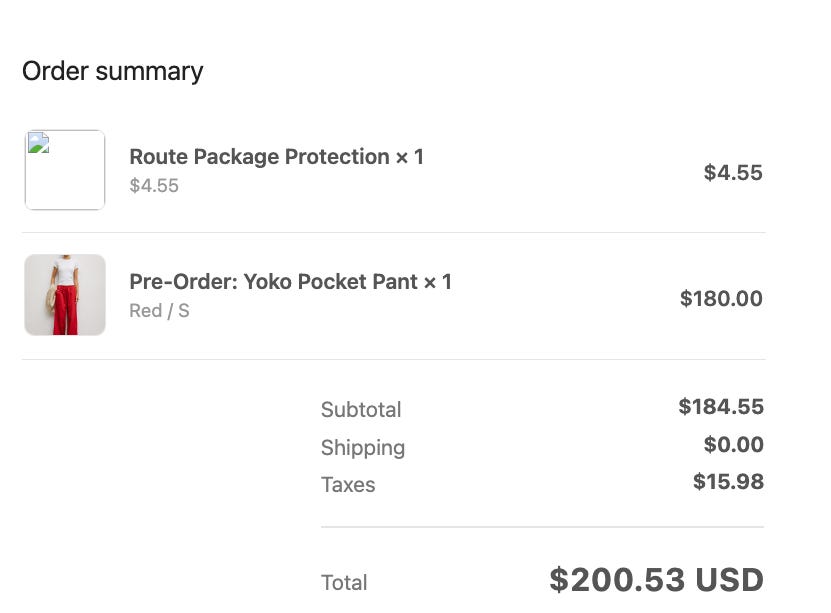Open the Yoko Pocket Pant product thumbnail

pos(65,295)
